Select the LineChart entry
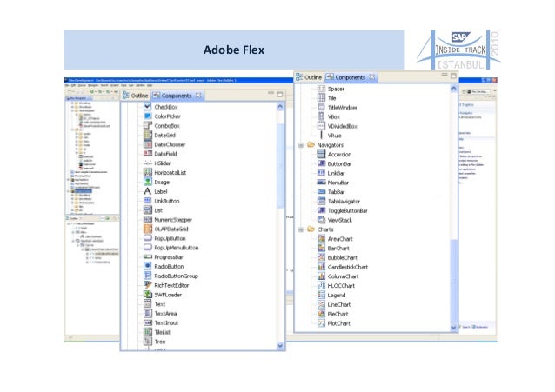 click(x=338, y=304)
